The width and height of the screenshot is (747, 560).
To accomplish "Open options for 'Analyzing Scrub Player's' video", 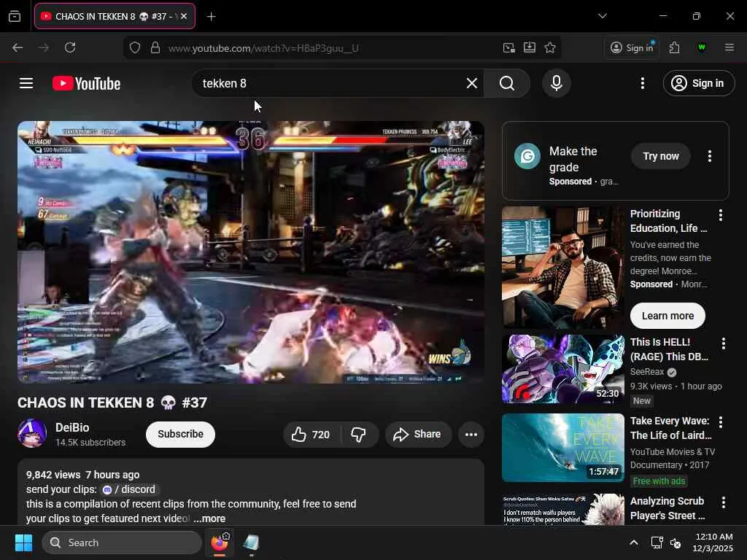I will (x=723, y=502).
